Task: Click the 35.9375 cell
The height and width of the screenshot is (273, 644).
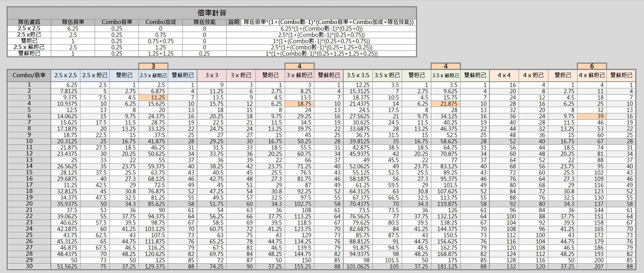Action: (65, 204)
